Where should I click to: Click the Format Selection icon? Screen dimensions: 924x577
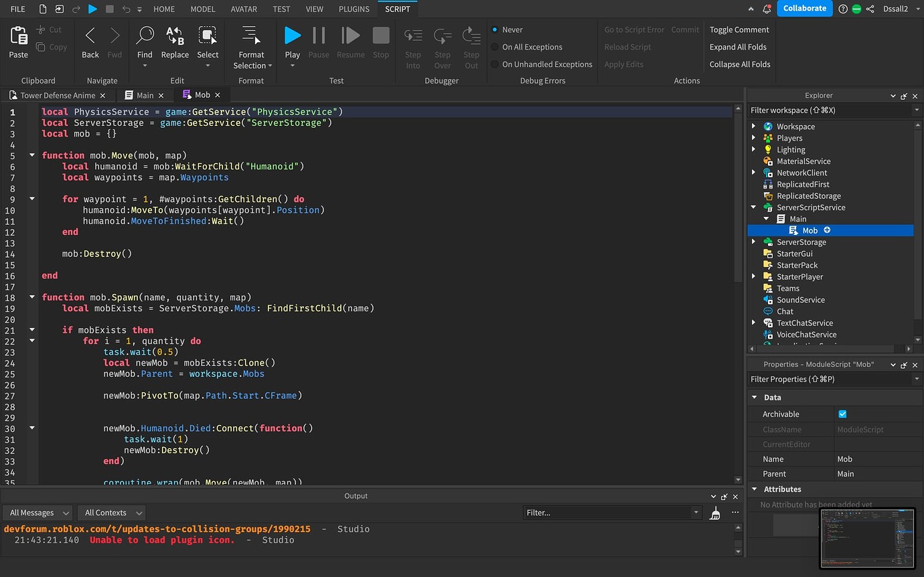point(251,35)
